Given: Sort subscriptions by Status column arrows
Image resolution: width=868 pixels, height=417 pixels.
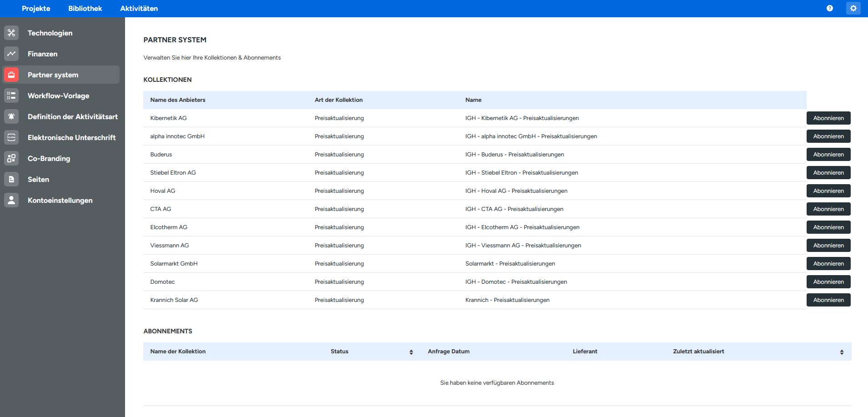Looking at the screenshot, I should [x=411, y=352].
